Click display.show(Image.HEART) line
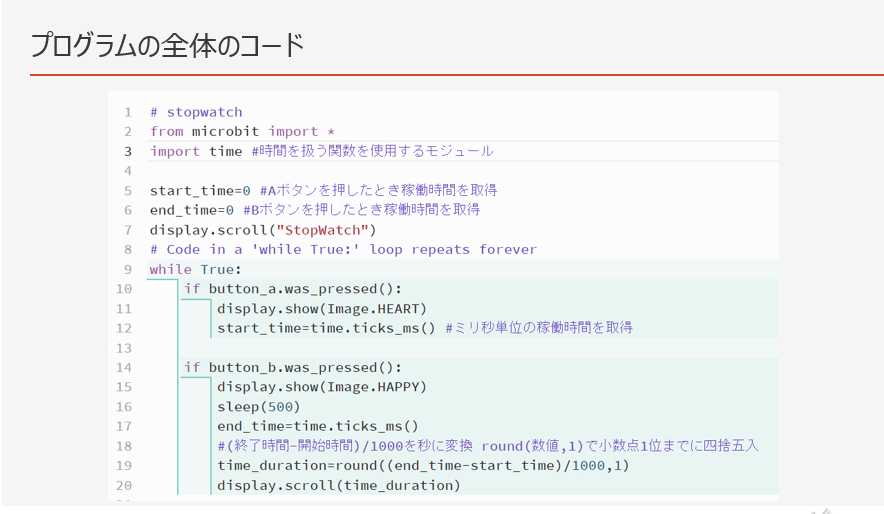The height and width of the screenshot is (514, 884). click(322, 309)
